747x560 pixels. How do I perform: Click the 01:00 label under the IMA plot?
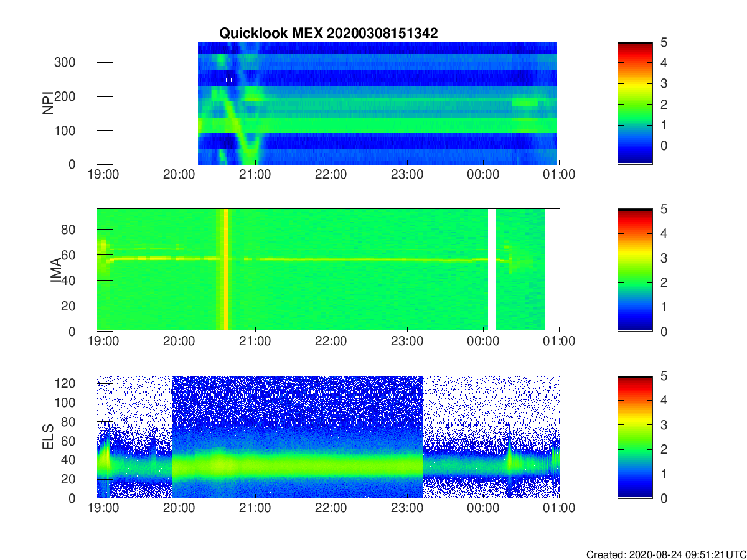click(x=560, y=342)
